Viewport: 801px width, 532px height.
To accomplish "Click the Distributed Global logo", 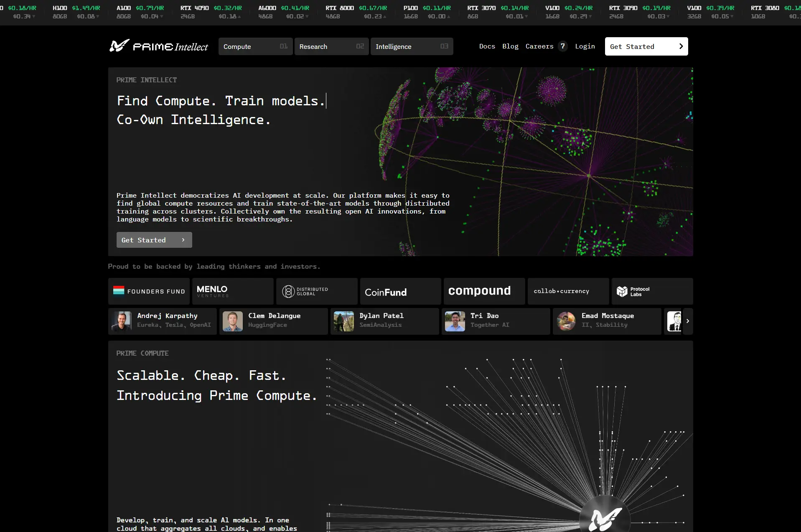I will [x=317, y=291].
